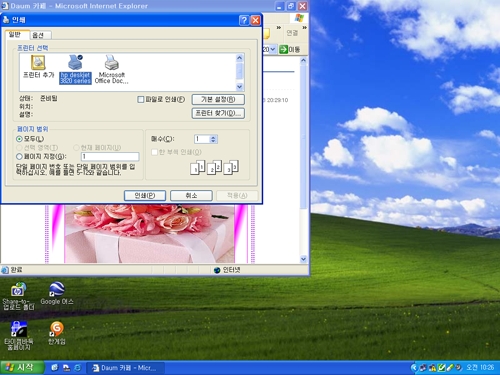The width and height of the screenshot is (500, 375).
Task: Close the print dialog with the X
Action: coord(256,20)
